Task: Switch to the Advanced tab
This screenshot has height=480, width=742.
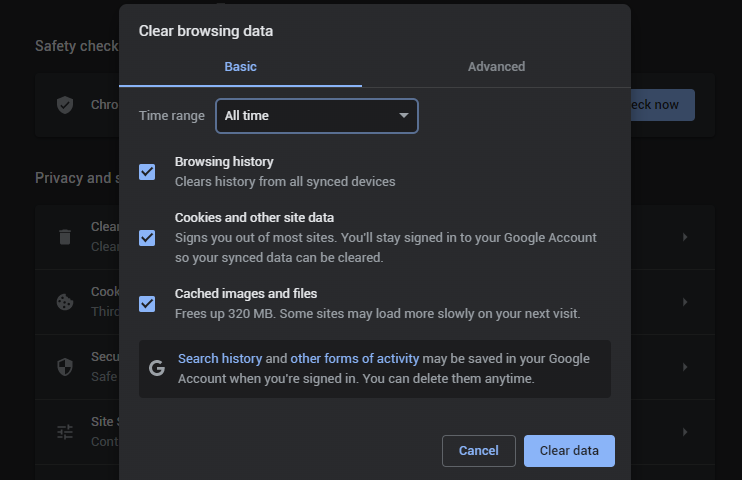Action: [x=496, y=67]
